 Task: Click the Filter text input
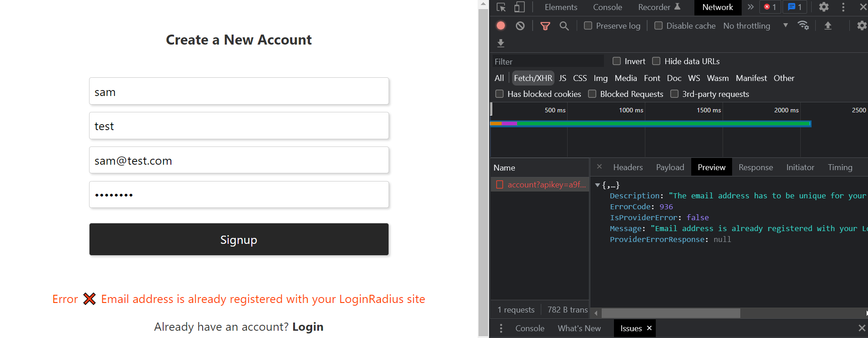(548, 61)
